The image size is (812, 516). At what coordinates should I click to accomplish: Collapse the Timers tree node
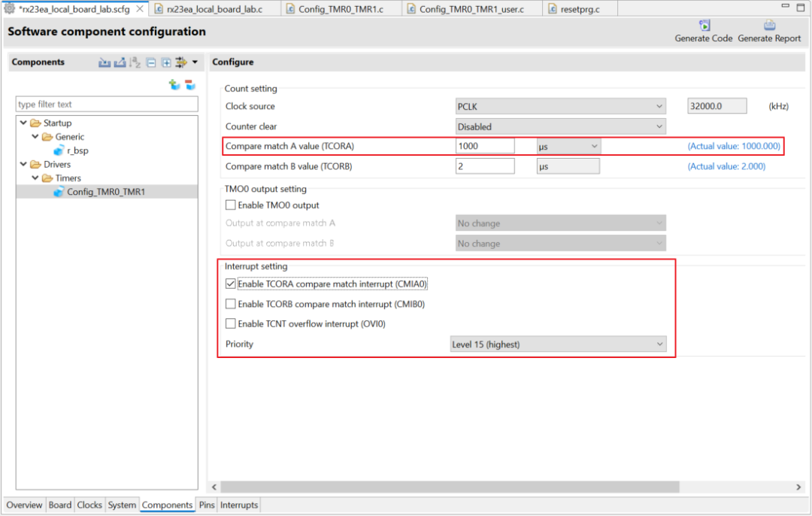tap(35, 178)
